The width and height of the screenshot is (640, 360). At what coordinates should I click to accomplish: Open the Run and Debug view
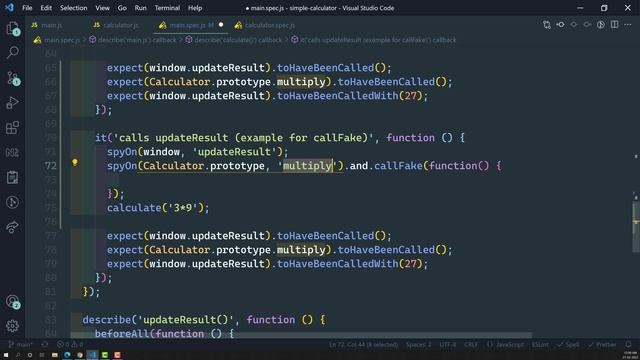[13, 102]
